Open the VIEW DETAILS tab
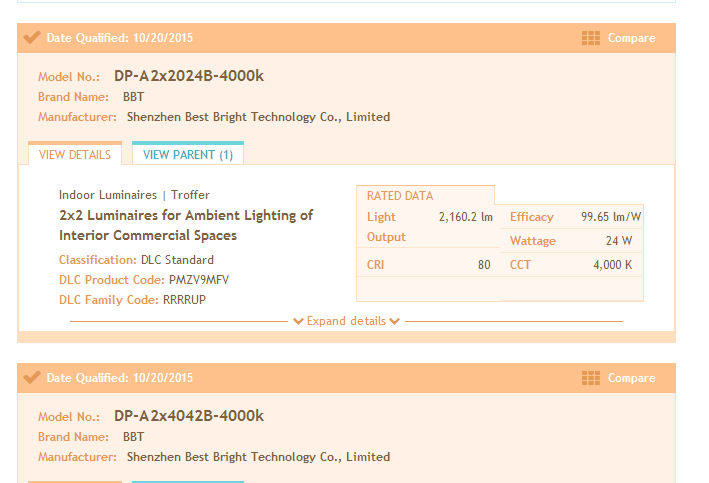The height and width of the screenshot is (483, 709). click(x=75, y=155)
